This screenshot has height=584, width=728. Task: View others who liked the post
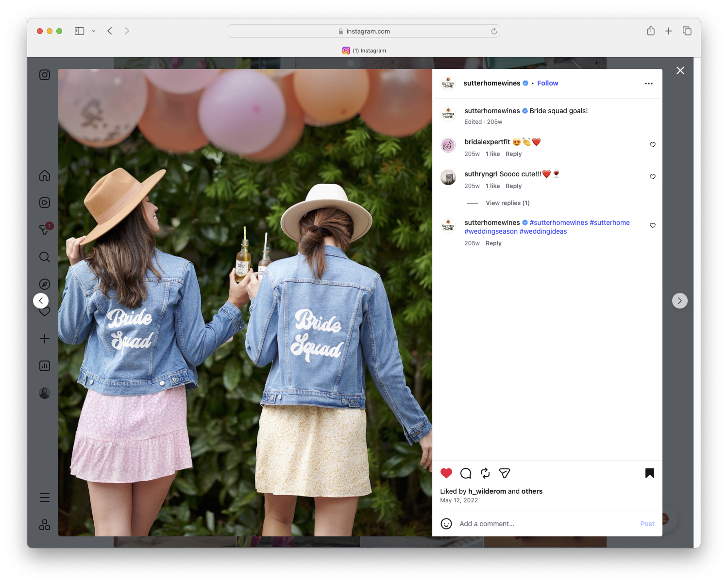click(x=532, y=491)
